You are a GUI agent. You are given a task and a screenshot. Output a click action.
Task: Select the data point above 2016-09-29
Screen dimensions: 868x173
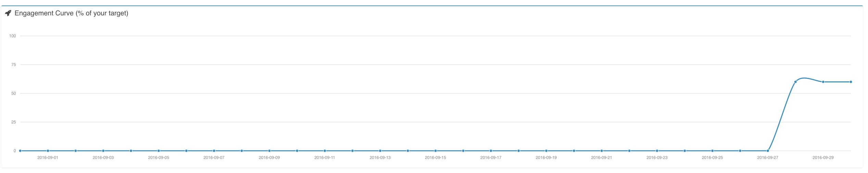pos(823,82)
